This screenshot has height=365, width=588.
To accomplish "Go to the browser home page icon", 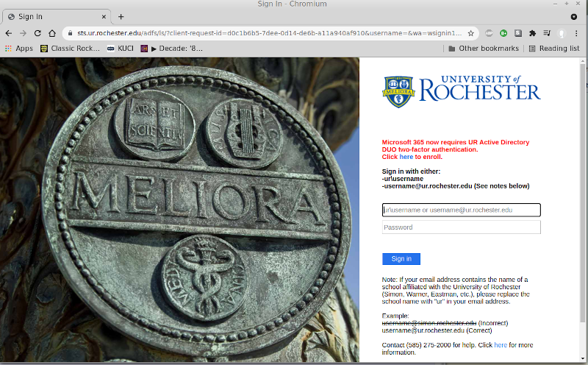I will click(52, 33).
